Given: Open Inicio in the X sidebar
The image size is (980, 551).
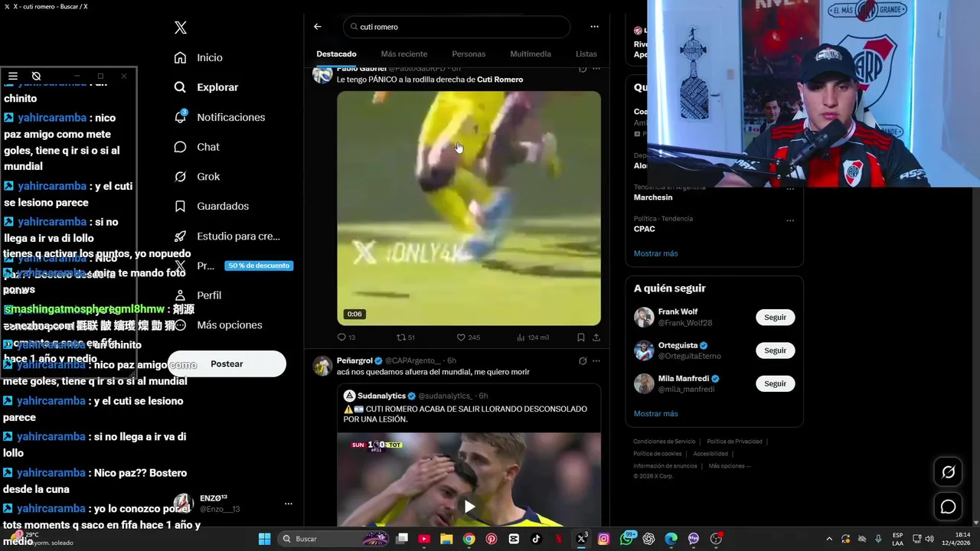Looking at the screenshot, I should [198, 57].
